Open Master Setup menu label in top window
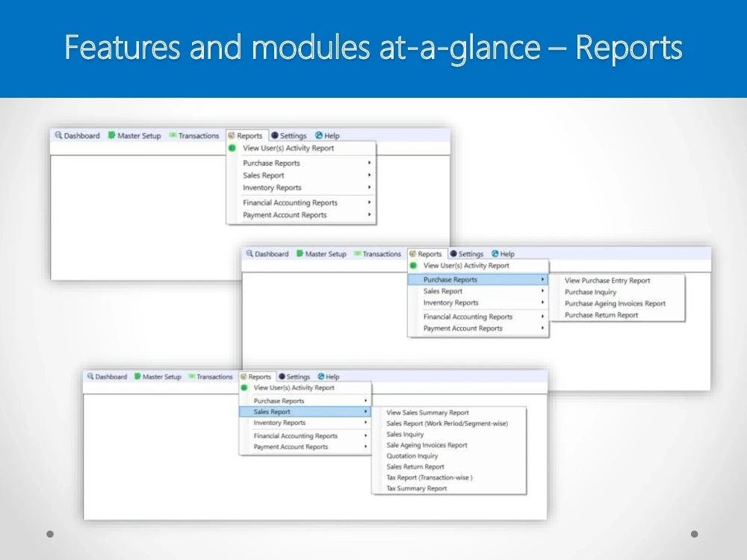Screen dimensions: 747x560 pos(139,136)
